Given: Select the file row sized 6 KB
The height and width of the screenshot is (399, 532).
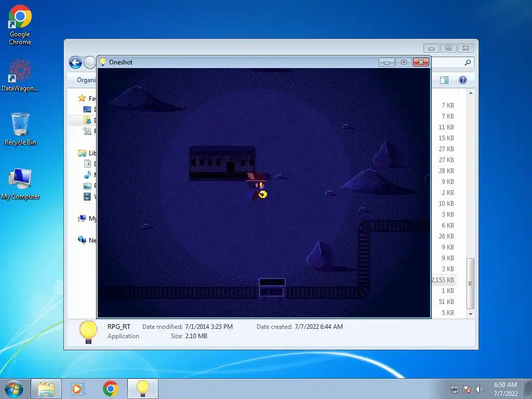Looking at the screenshot, I should click(447, 225).
